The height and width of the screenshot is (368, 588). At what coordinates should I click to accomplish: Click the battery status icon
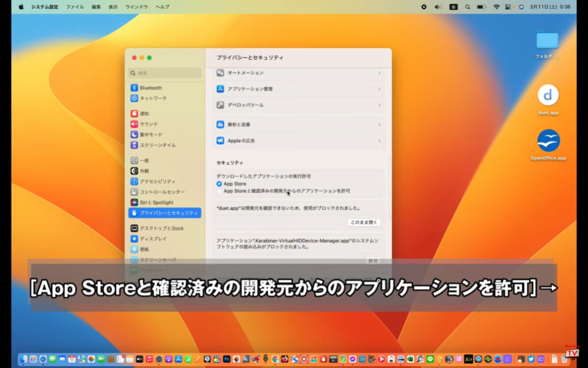click(x=482, y=7)
